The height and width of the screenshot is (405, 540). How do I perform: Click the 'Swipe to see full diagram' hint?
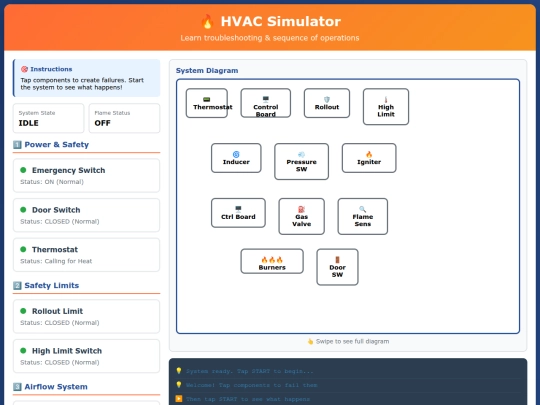click(x=348, y=341)
